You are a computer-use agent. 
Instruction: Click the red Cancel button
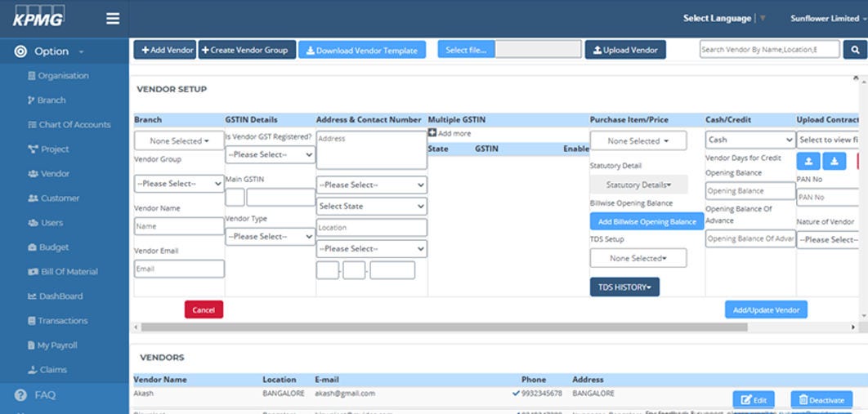(204, 310)
